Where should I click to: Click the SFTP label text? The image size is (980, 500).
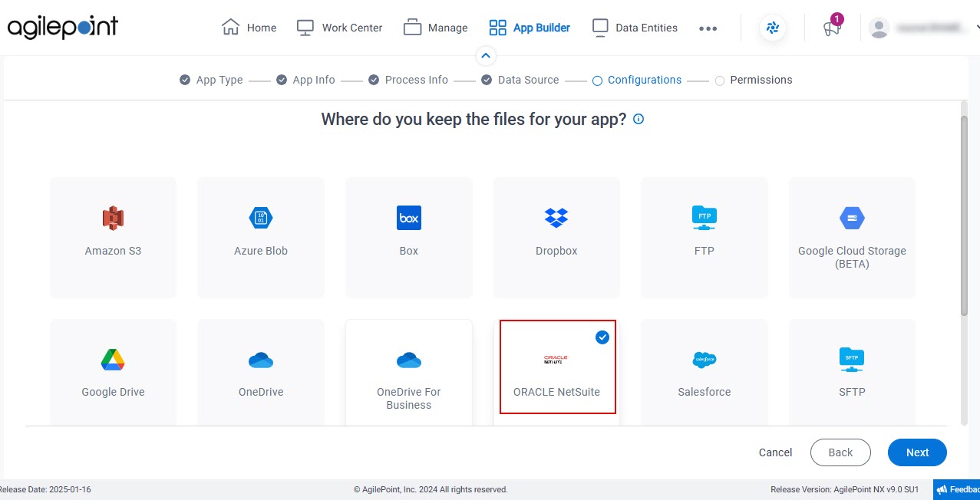point(852,392)
